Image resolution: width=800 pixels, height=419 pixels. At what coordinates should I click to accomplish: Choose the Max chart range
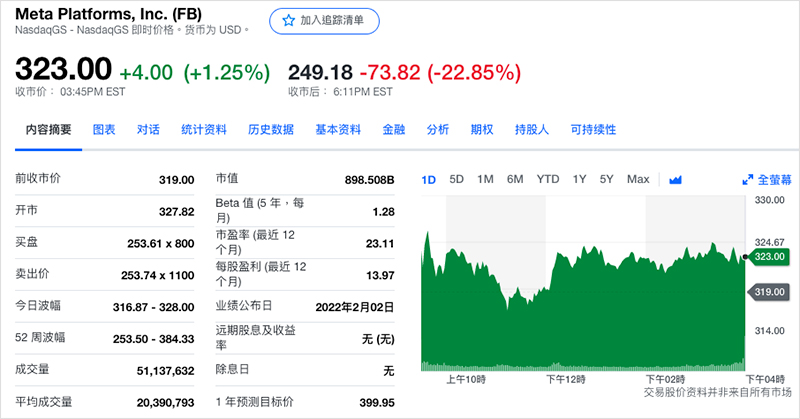point(637,180)
